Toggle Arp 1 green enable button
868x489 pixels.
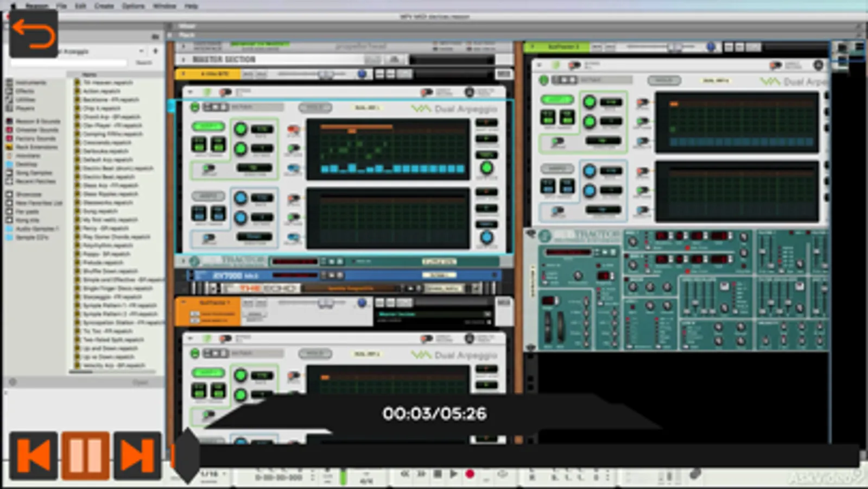pyautogui.click(x=208, y=127)
